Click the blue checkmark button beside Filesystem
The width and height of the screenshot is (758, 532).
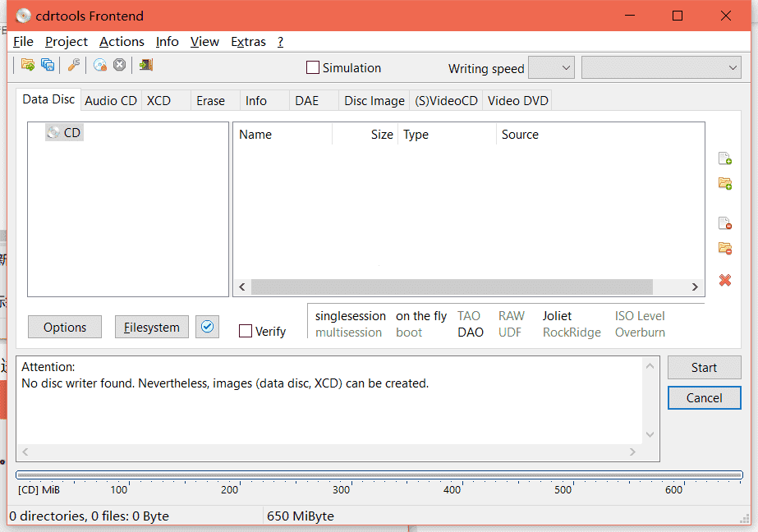pyautogui.click(x=208, y=327)
